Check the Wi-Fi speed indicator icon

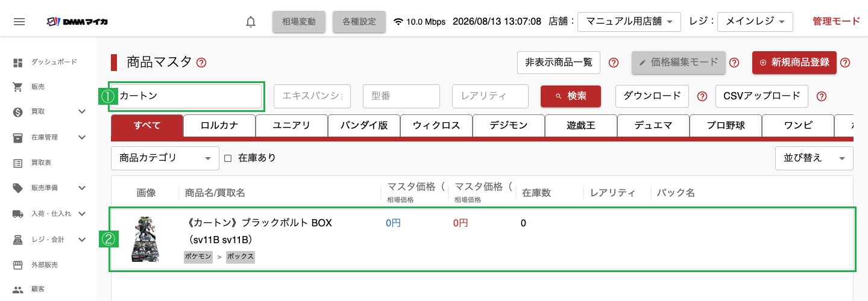click(398, 22)
